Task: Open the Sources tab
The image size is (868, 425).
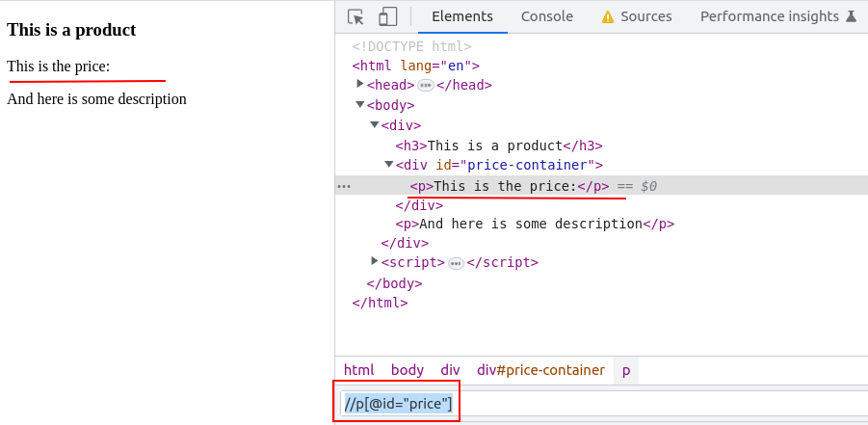Action: tap(645, 16)
